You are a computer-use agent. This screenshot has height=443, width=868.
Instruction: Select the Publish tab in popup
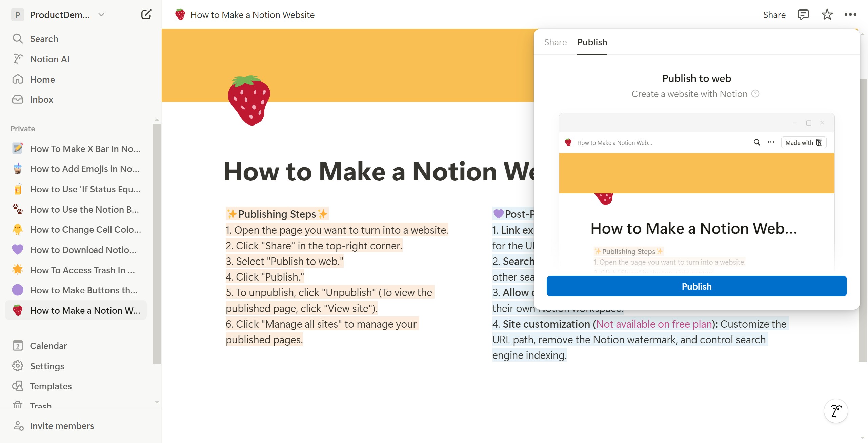point(592,42)
